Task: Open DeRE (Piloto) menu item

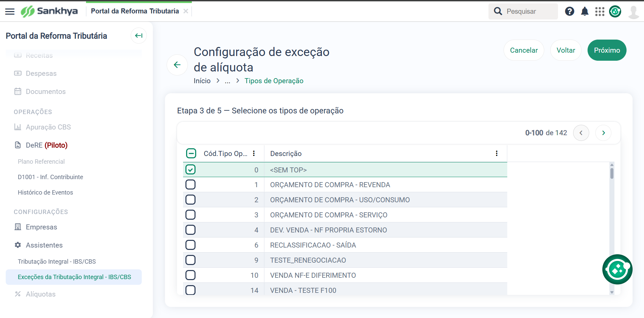Action: tap(47, 145)
